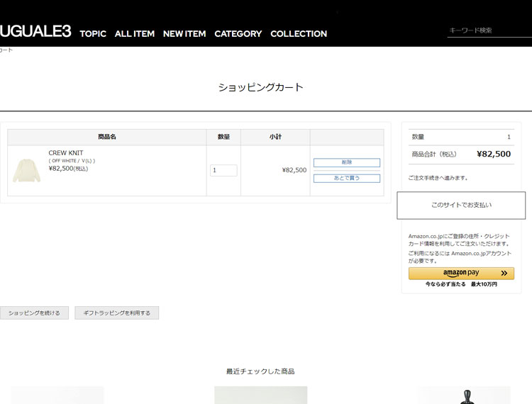
Task: Click the 商品名 column header
Action: [x=107, y=137]
